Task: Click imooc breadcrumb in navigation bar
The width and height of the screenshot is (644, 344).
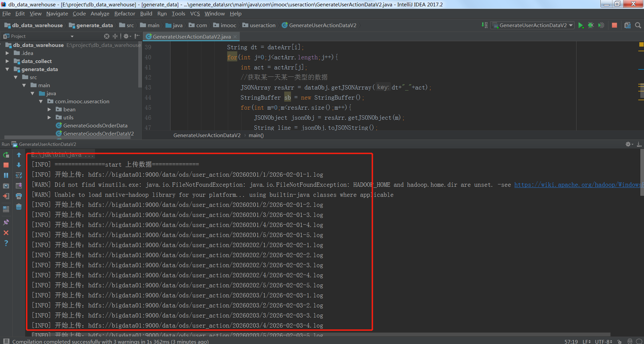Action: pos(225,25)
